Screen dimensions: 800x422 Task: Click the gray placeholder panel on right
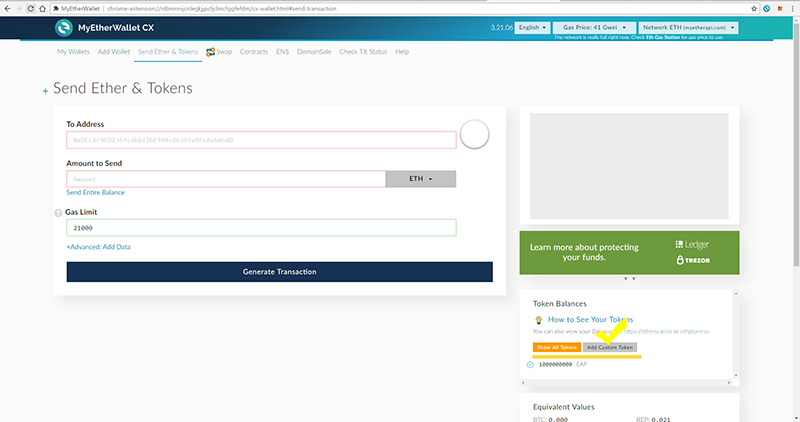click(629, 166)
